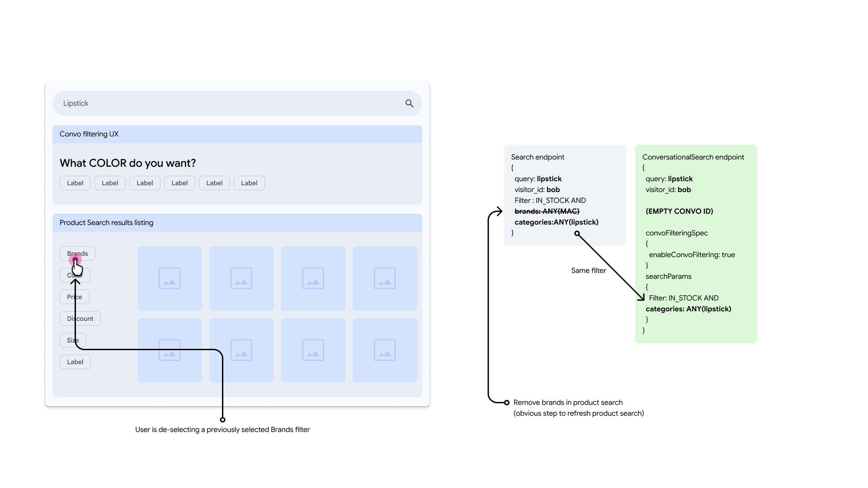Click the strikethrough brands: ANY(MAC) text
Viewport: 868px width, 488px height.
(x=547, y=211)
